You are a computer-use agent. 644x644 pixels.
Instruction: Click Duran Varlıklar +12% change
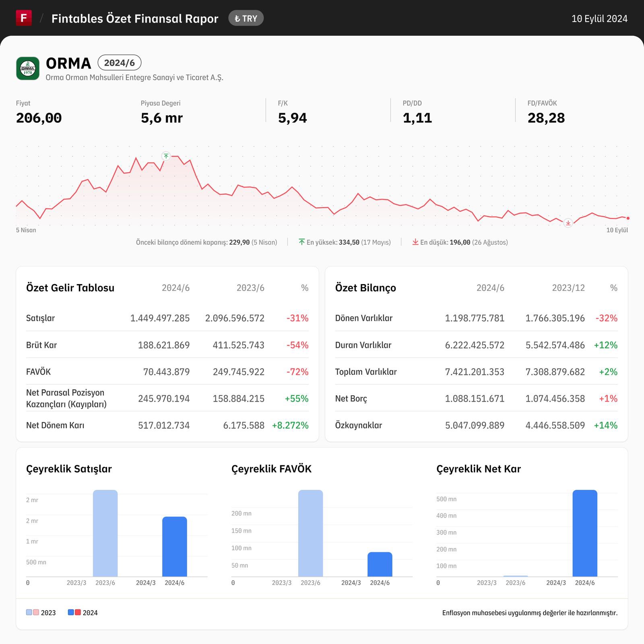coord(606,345)
